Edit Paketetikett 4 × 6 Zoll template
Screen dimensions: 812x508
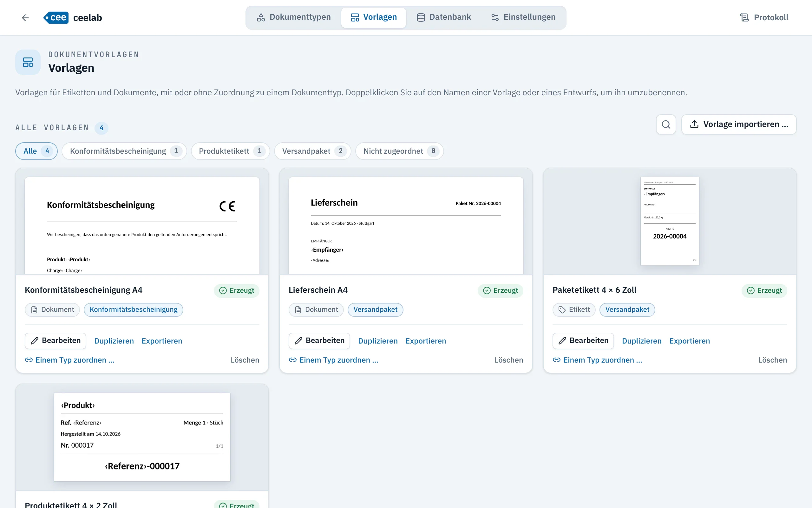coord(583,341)
